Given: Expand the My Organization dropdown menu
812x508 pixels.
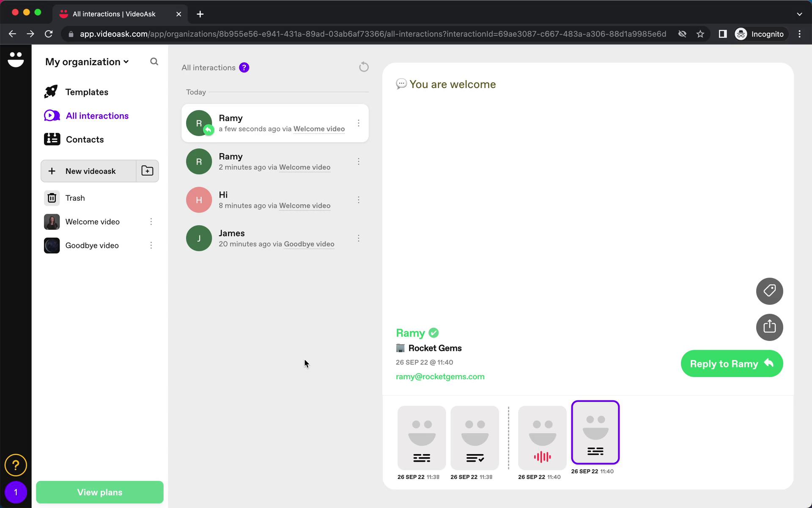Looking at the screenshot, I should [x=87, y=61].
